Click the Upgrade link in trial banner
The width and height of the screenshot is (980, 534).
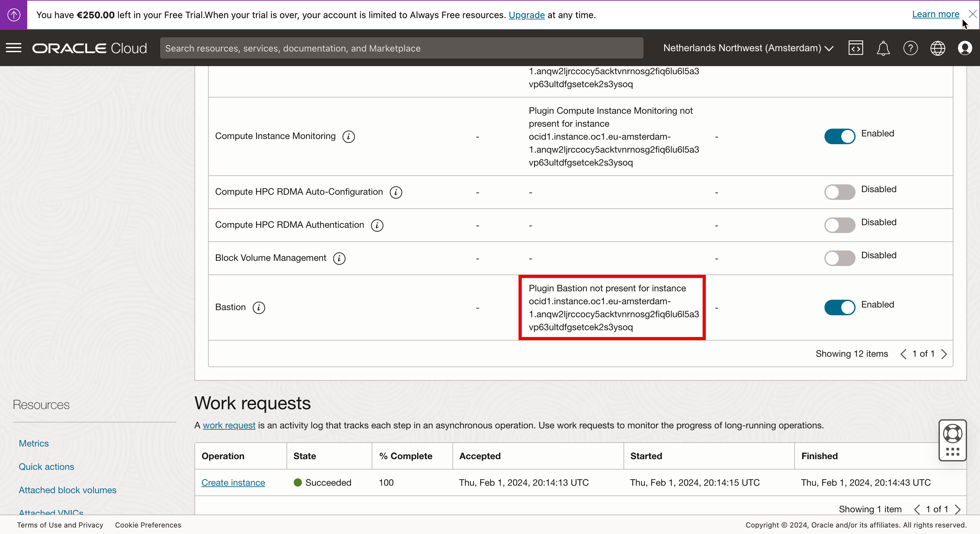pyautogui.click(x=526, y=15)
